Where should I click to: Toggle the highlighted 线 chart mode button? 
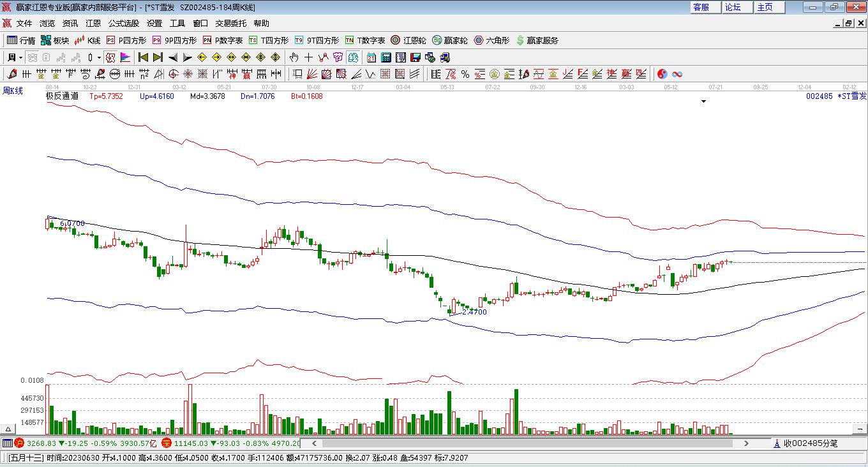[x=353, y=57]
